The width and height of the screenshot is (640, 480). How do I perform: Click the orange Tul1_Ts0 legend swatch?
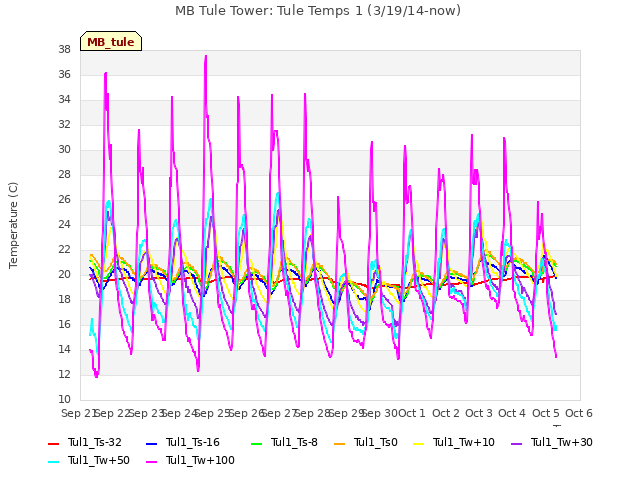click(339, 443)
